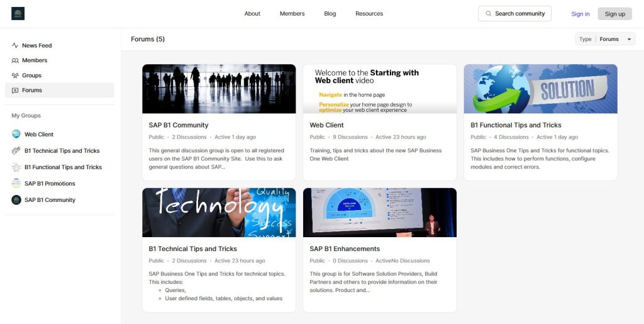644x324 pixels.
Task: Go to News Feed in the sidebar
Action: 60,45
